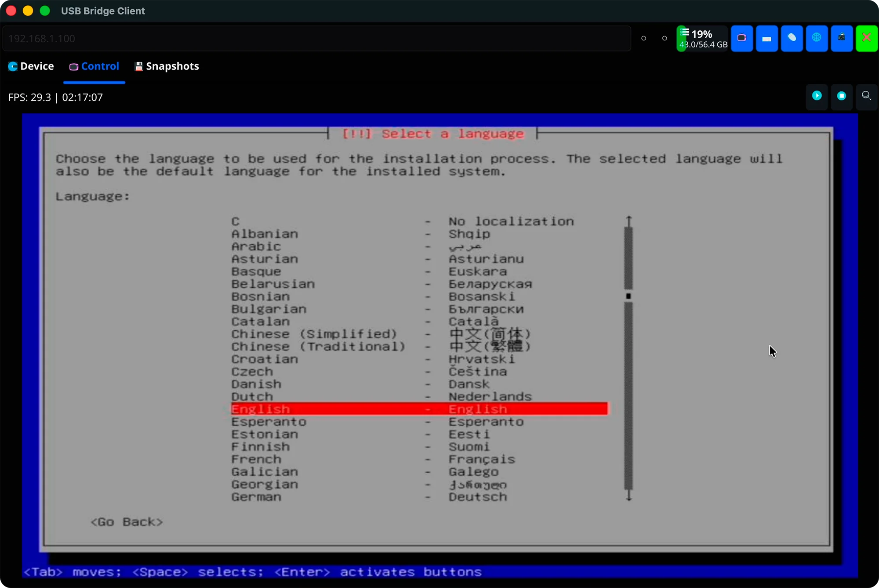The height and width of the screenshot is (588, 879).
Task: Toggle the first status circle near the address bar
Action: (x=643, y=39)
